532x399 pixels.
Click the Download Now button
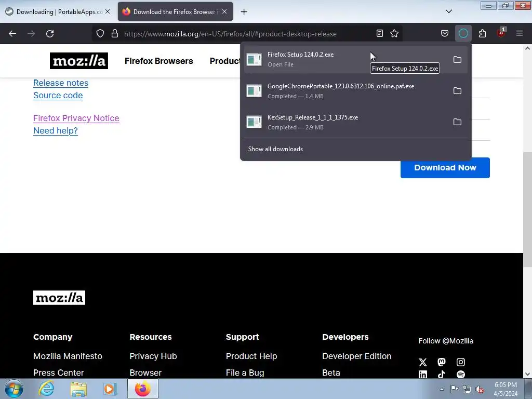pyautogui.click(x=445, y=168)
